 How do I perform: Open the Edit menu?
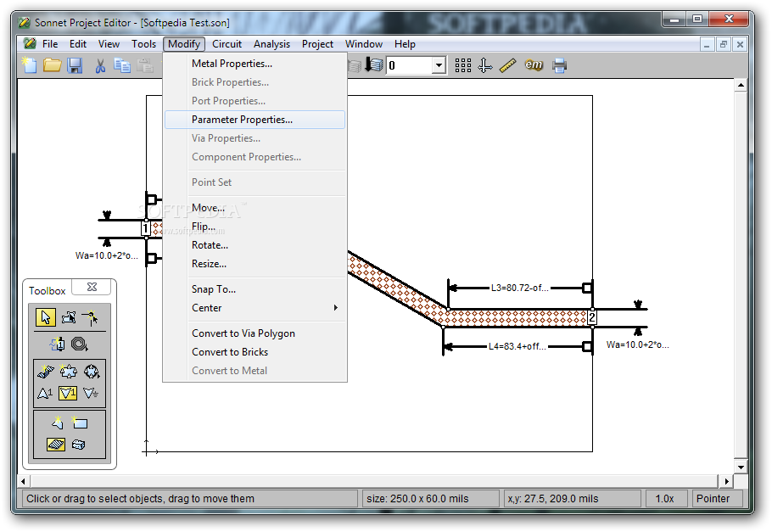pyautogui.click(x=78, y=44)
